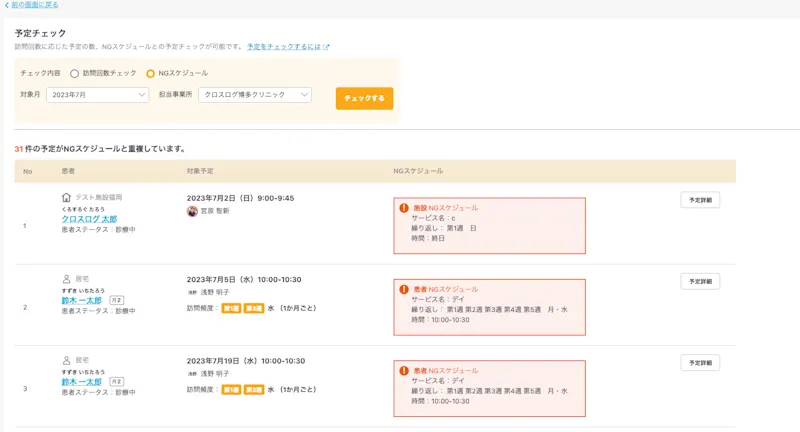The height and width of the screenshot is (432, 800).
Task: Click the 2023年7月5日（水）10:00-10:30 schedule text
Action: 244,279
